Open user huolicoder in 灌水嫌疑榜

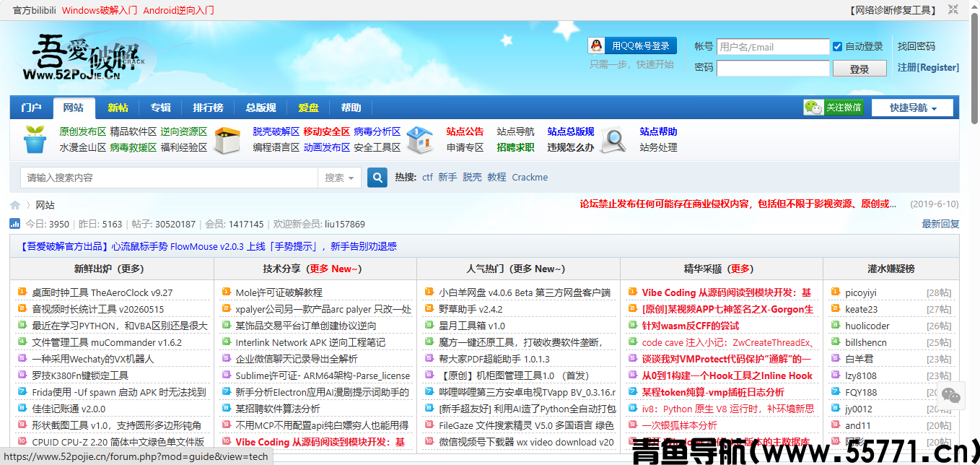tap(867, 326)
